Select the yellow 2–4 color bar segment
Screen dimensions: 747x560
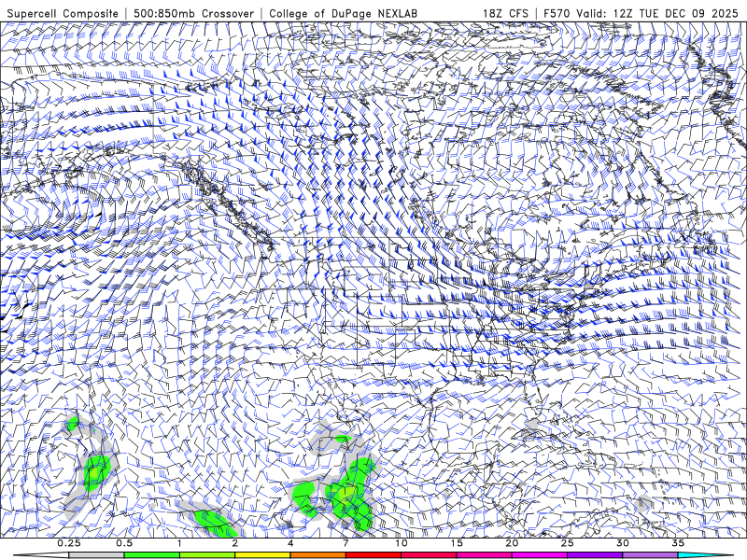(262, 555)
